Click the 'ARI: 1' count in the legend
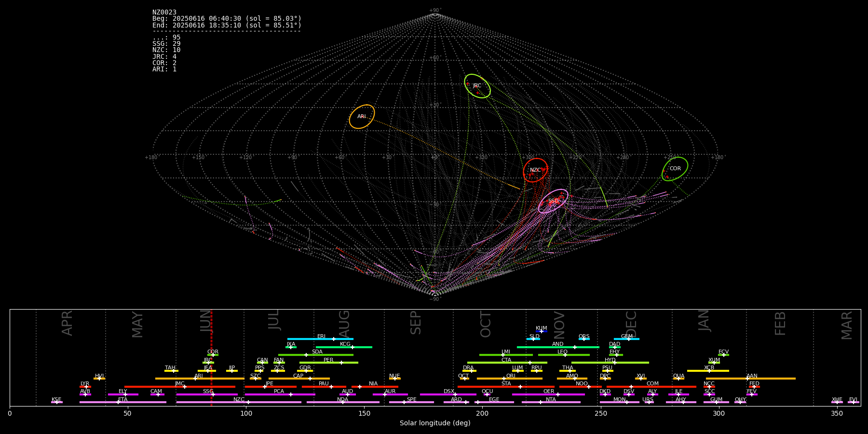This screenshot has width=868, height=434. click(x=164, y=69)
